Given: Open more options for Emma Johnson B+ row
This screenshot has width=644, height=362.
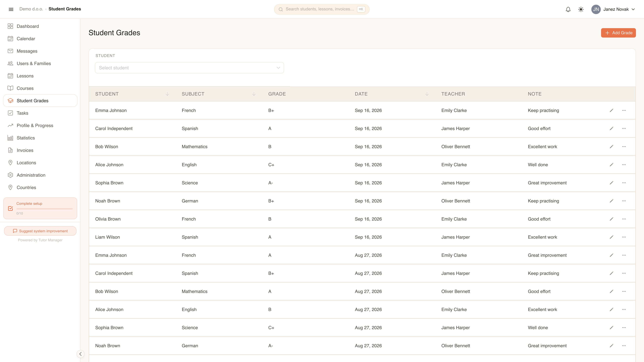Looking at the screenshot, I should pyautogui.click(x=624, y=110).
